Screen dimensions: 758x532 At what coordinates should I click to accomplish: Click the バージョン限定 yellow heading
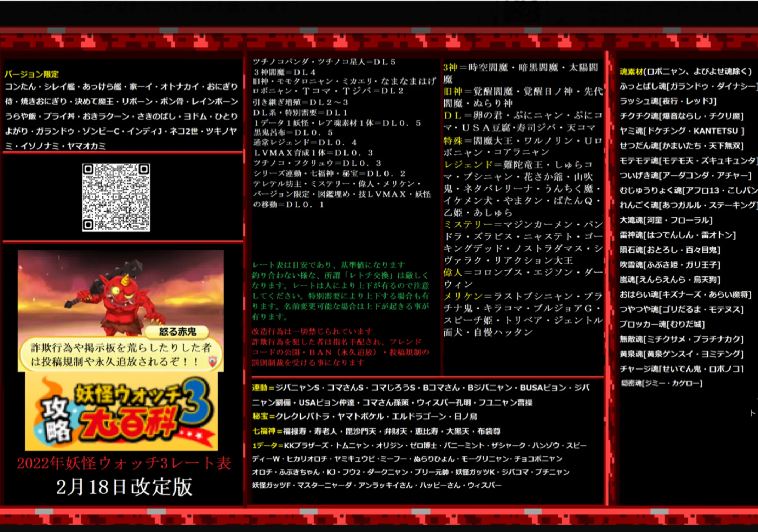tap(32, 74)
